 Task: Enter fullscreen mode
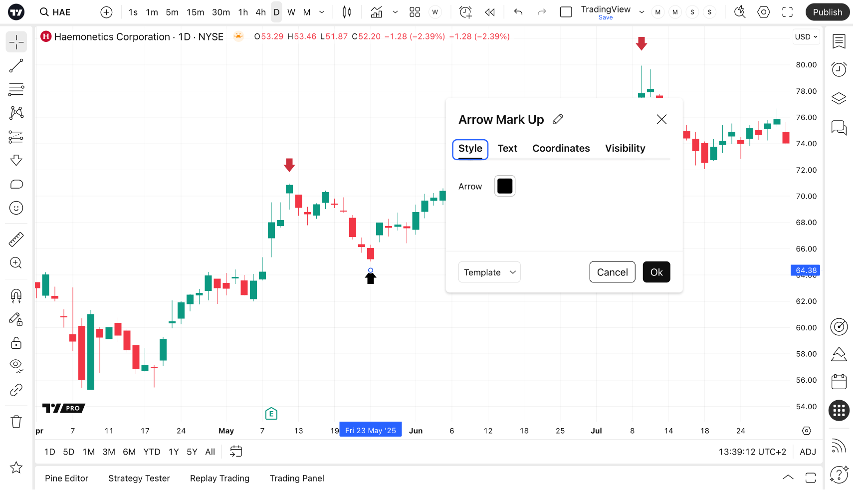787,12
